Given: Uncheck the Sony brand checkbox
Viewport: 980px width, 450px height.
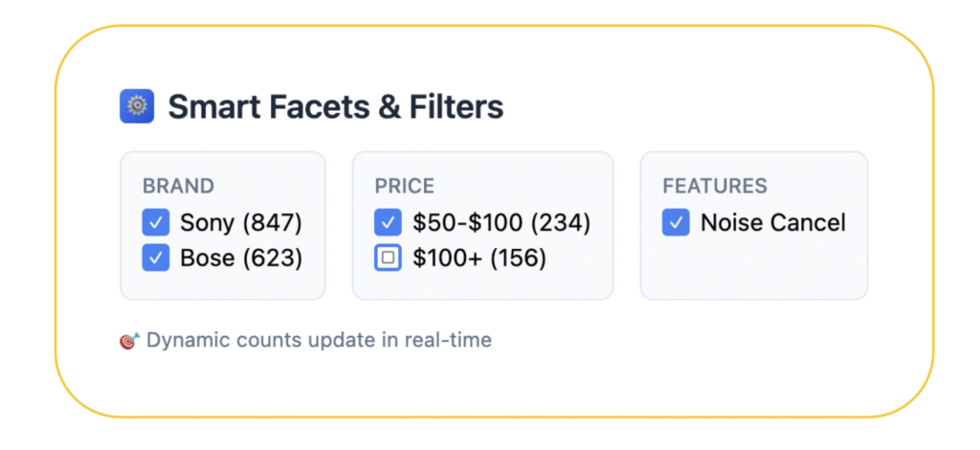Looking at the screenshot, I should (x=156, y=222).
